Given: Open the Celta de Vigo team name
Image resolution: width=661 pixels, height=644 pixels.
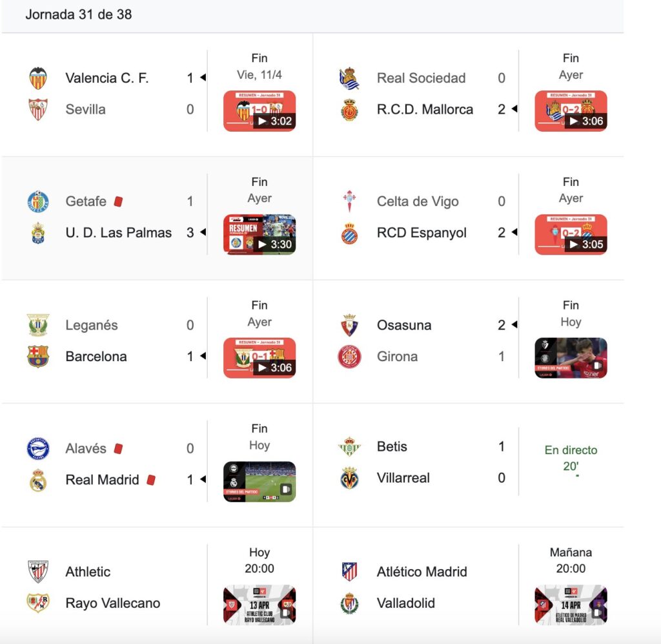Looking at the screenshot, I should point(418,202).
